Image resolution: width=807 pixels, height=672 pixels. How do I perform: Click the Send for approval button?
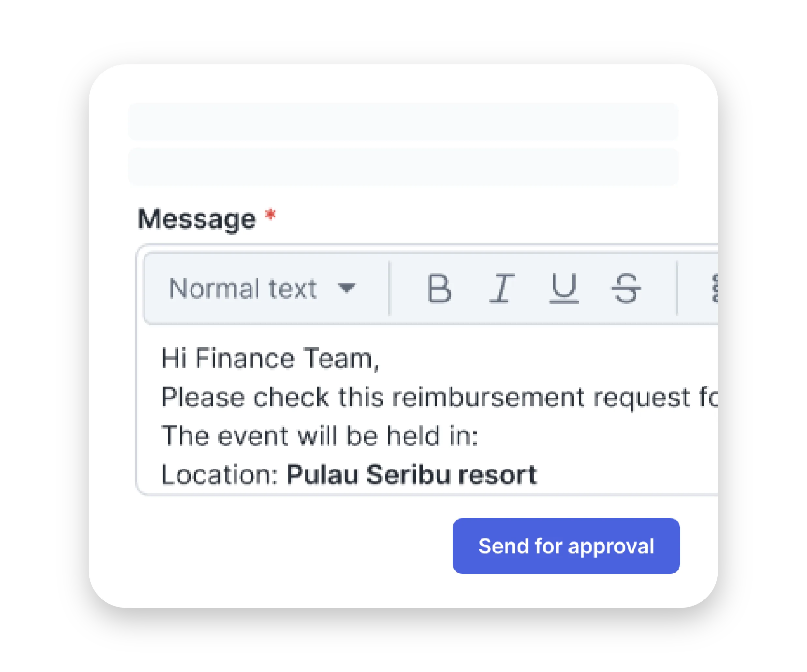pos(566,546)
